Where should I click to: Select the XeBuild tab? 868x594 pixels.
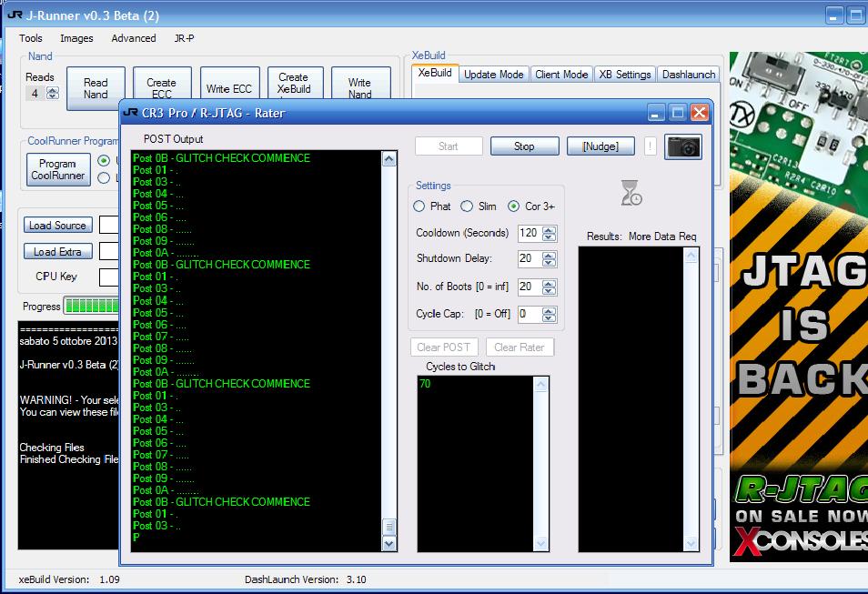[435, 73]
